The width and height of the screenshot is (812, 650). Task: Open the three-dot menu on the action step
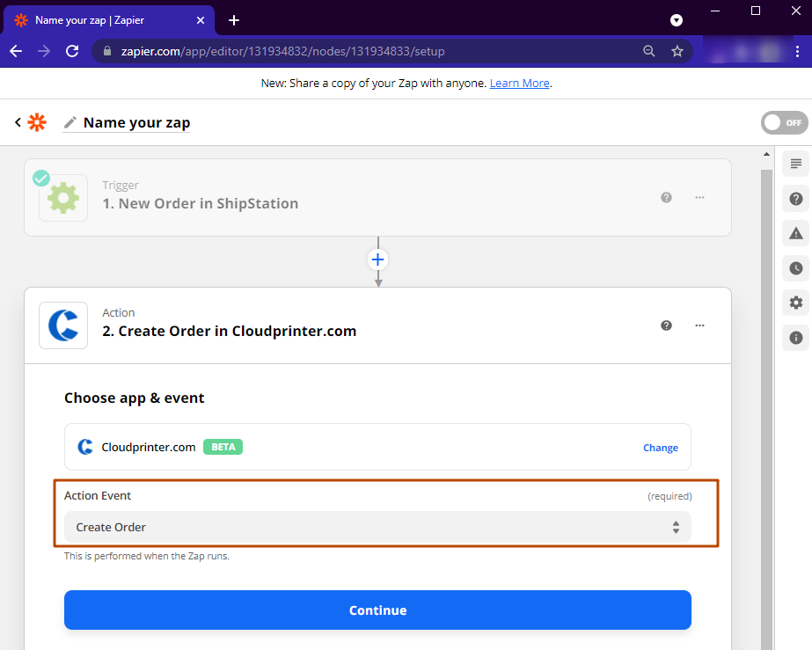click(699, 325)
